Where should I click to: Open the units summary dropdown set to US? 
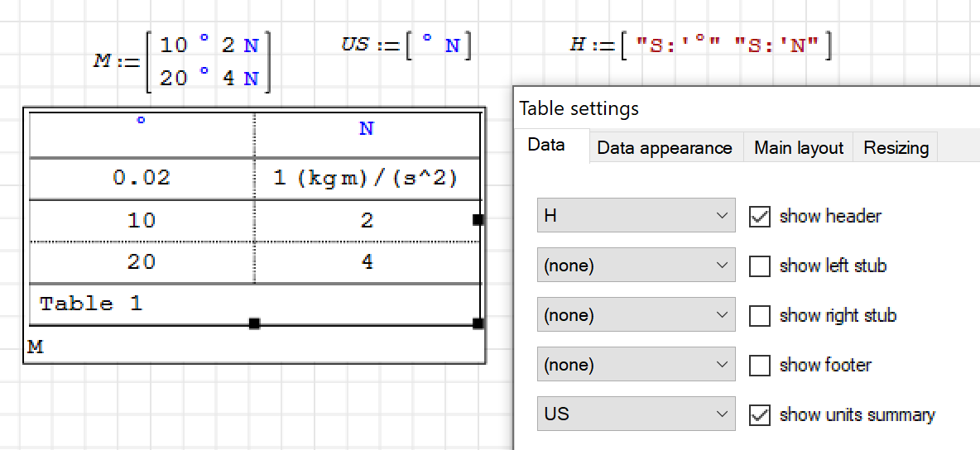tap(636, 414)
